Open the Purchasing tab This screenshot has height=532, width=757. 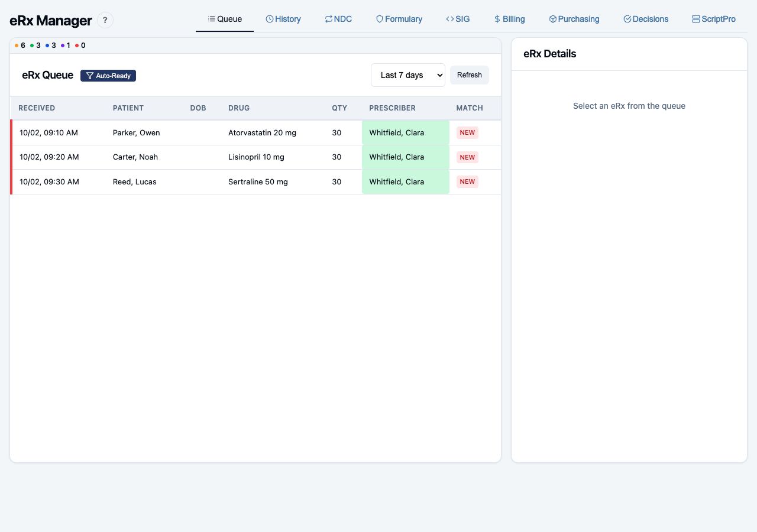pos(574,19)
